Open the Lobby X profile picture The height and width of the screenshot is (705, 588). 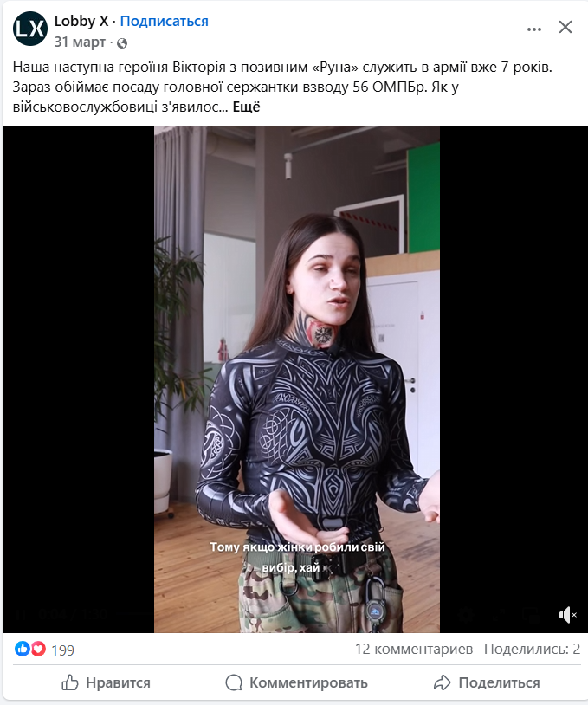[x=30, y=29]
